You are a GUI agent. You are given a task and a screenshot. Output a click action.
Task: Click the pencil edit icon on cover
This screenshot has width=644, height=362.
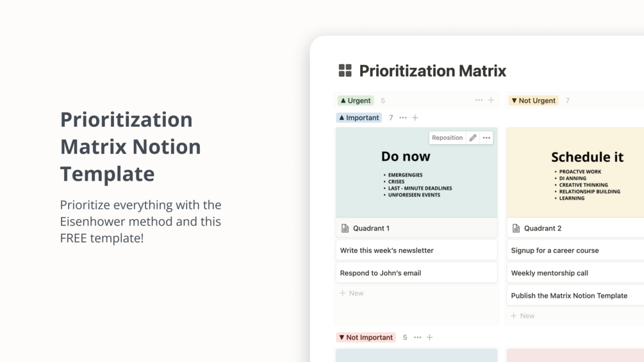pos(473,138)
